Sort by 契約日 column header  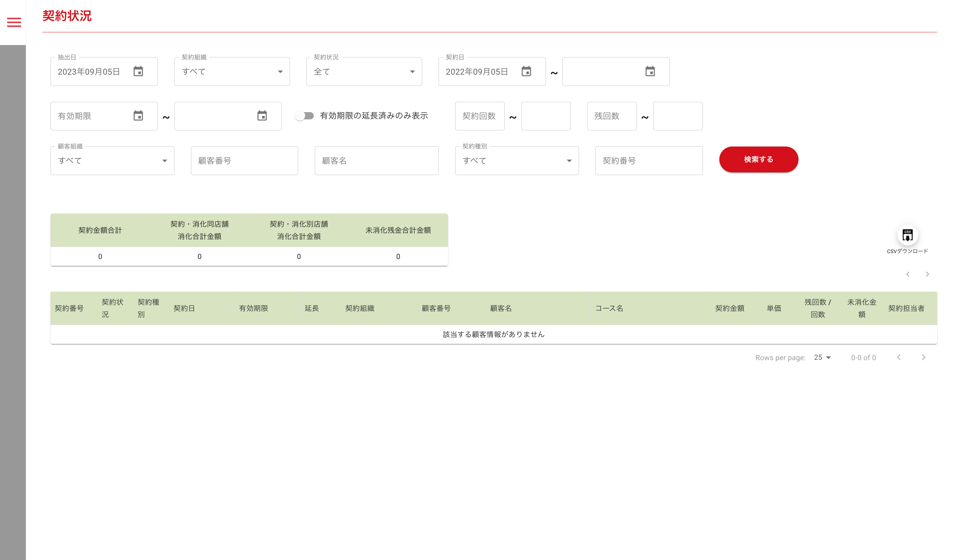pos(184,308)
